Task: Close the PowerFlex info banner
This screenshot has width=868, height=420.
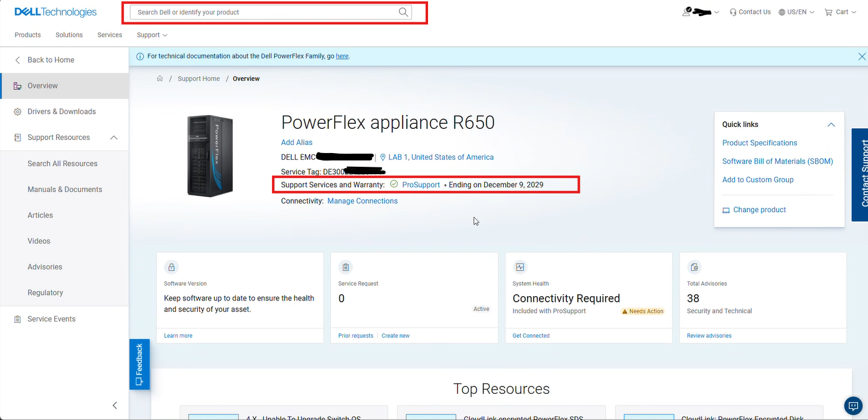Action: (x=862, y=57)
